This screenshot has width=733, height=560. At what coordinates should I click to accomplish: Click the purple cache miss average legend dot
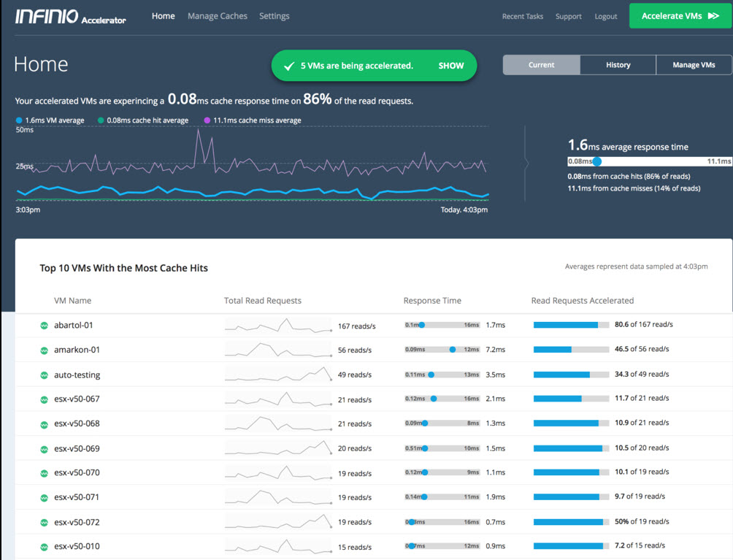(207, 120)
